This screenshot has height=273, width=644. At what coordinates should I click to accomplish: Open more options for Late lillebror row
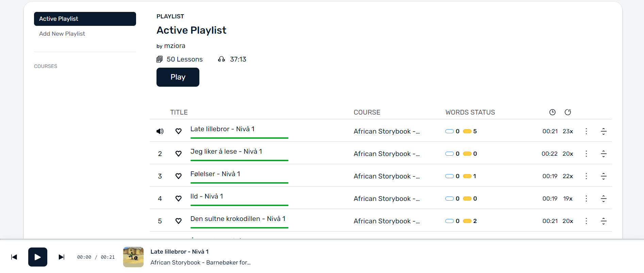(586, 131)
